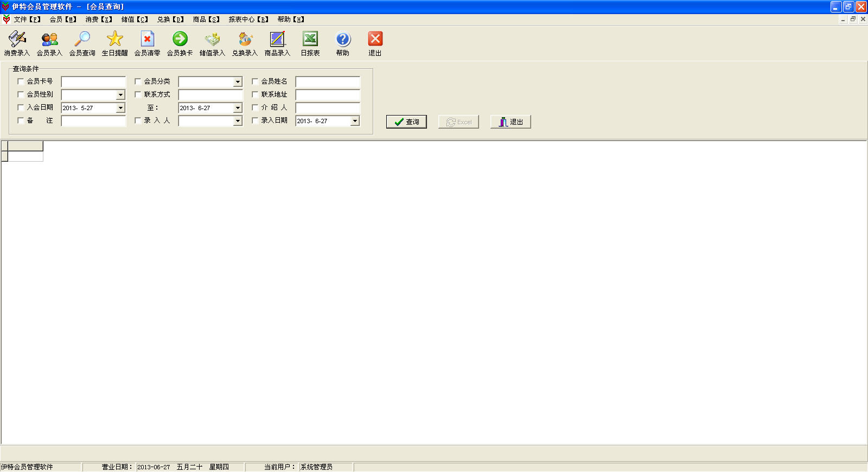Open the 会员录入 toolbar icon
Viewport: 868px width, 472px height.
point(50,43)
